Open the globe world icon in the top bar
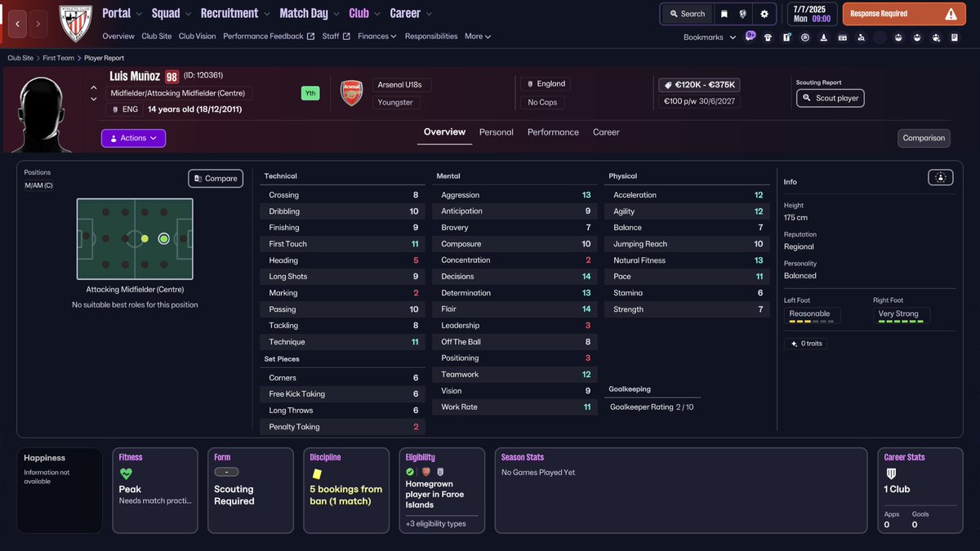Image resolution: width=980 pixels, height=551 pixels. [743, 14]
